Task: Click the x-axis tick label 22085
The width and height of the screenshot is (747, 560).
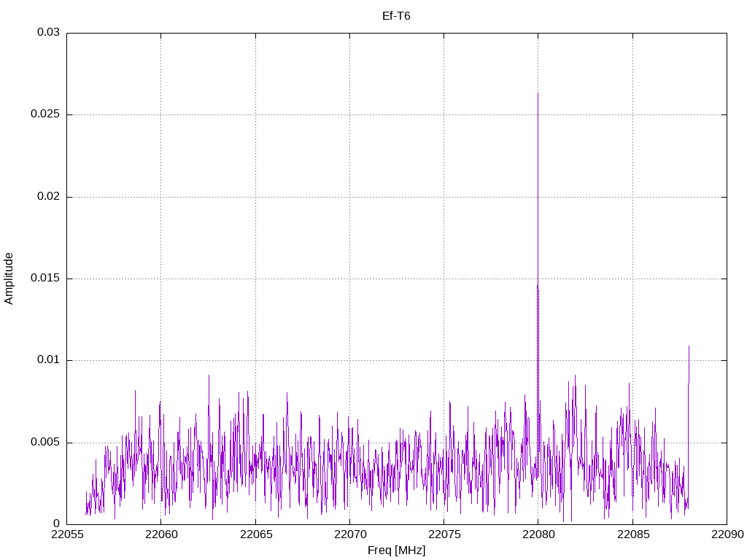Action: pyautogui.click(x=632, y=534)
